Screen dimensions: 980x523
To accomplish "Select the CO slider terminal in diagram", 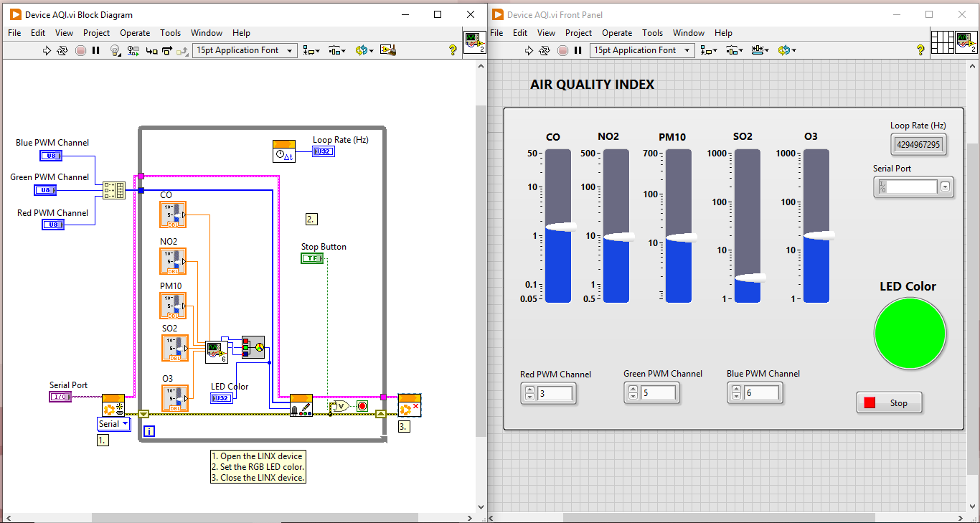I will pos(173,215).
